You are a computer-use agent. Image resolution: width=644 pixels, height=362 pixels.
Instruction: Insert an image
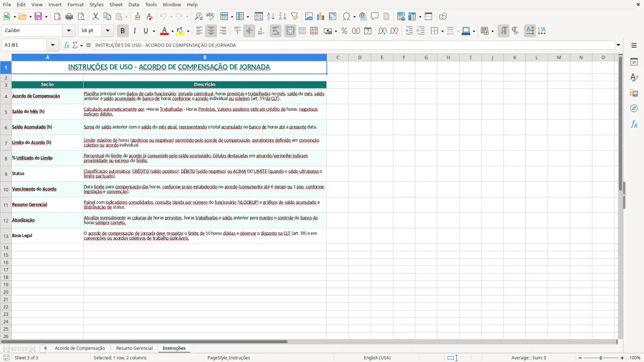pyautogui.click(x=309, y=17)
